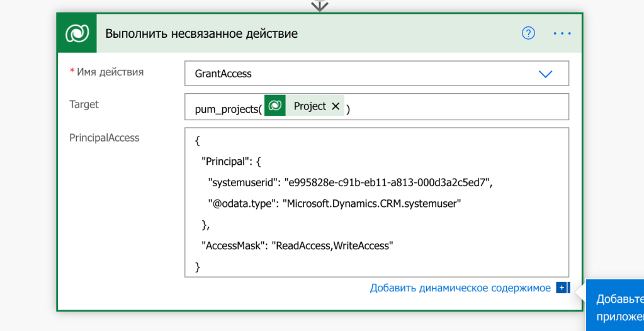644x331 pixels.
Task: Open the three-dot more options menu
Action: tap(562, 33)
